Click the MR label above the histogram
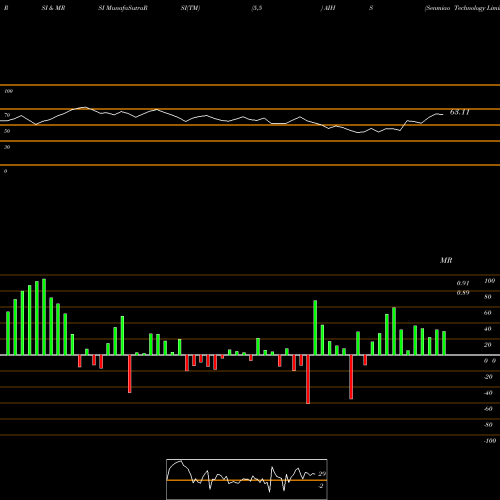The height and width of the screenshot is (500, 500). click(x=446, y=260)
